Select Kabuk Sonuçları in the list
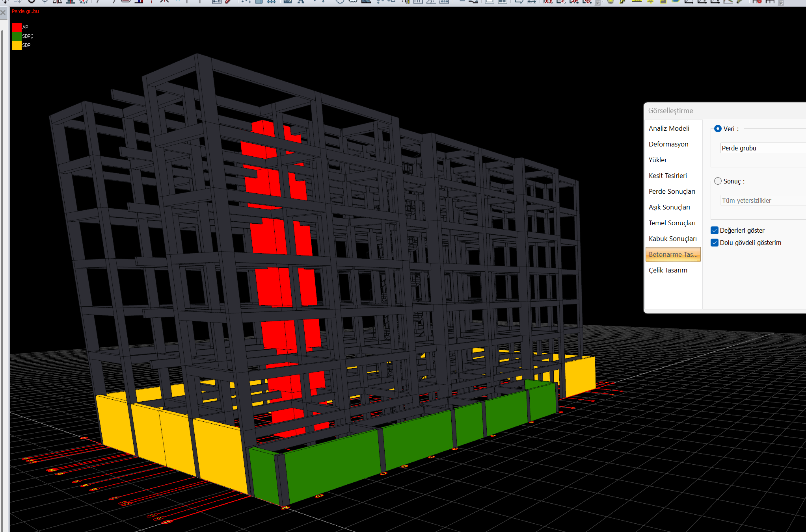The width and height of the screenshot is (806, 532). point(673,239)
